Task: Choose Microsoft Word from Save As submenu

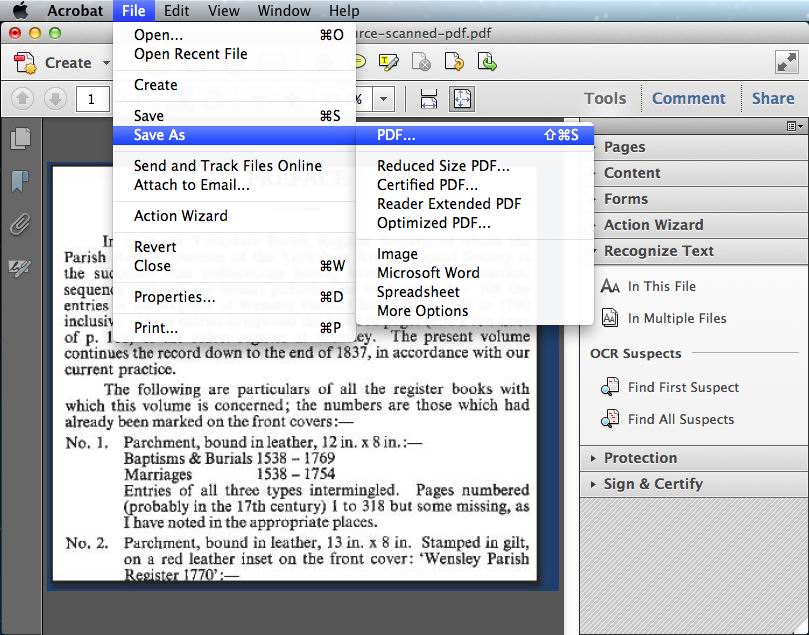Action: point(428,273)
